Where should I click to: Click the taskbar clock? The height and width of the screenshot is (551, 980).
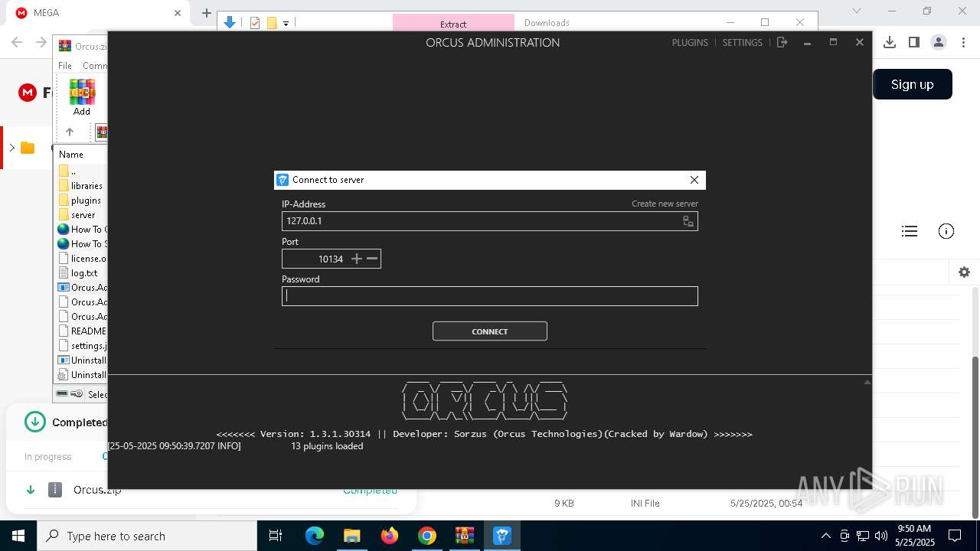tap(915, 536)
